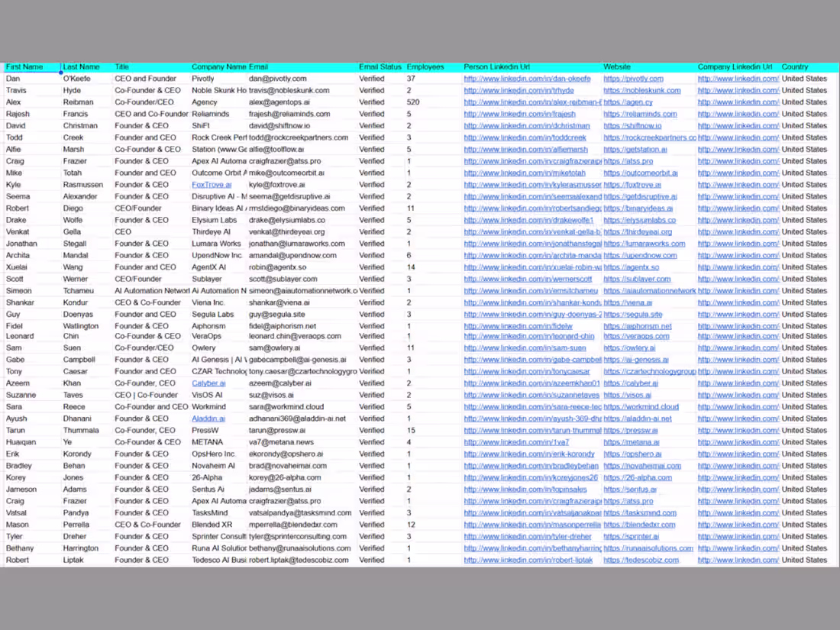Open the tedescobiz.com website link
The height and width of the screenshot is (630, 840).
641,561
